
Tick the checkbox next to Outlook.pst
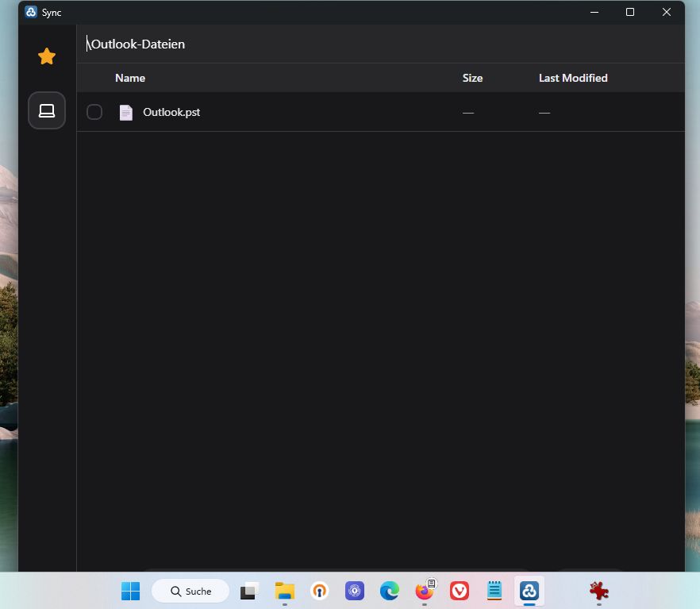[x=94, y=112]
